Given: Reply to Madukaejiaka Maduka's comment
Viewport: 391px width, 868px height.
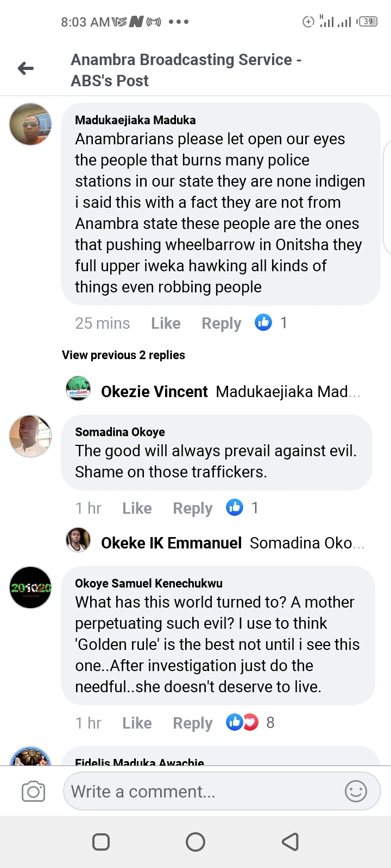Looking at the screenshot, I should pyautogui.click(x=221, y=323).
